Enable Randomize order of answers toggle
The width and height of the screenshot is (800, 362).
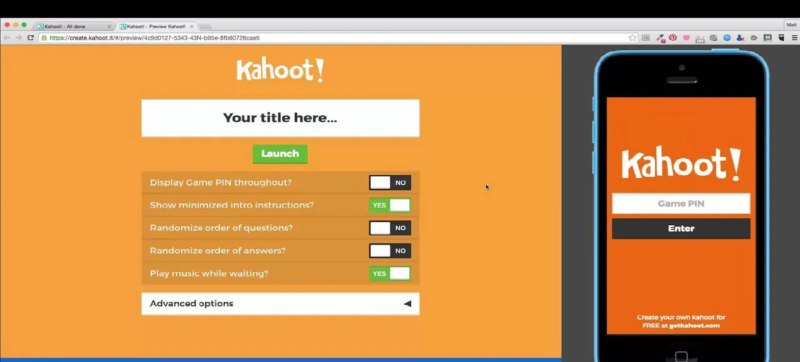point(390,251)
